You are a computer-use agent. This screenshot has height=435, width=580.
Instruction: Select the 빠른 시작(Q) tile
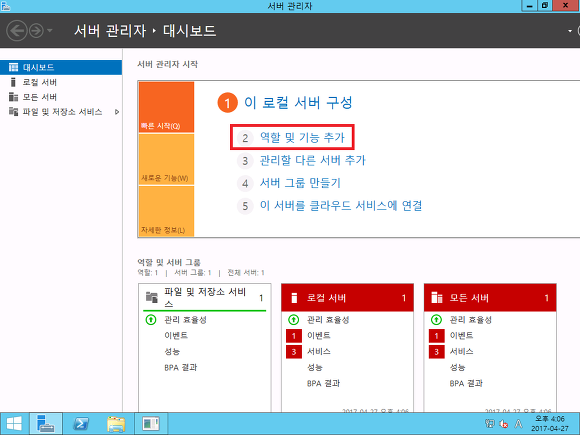click(x=166, y=107)
